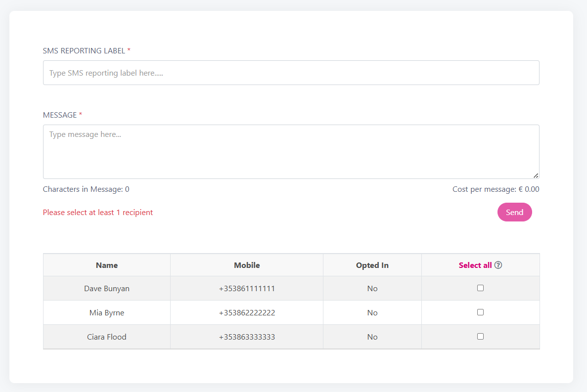Click the Cost per message text
The image size is (587, 392).
tap(496, 189)
